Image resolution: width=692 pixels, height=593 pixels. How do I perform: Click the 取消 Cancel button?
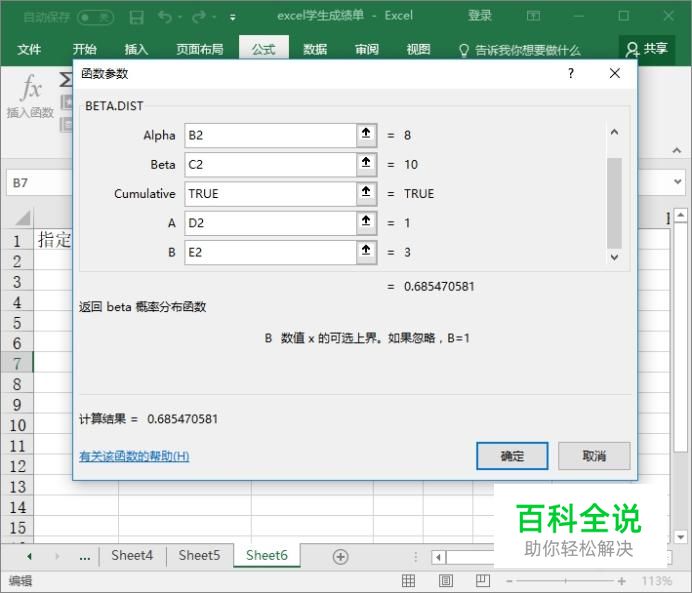(x=594, y=456)
